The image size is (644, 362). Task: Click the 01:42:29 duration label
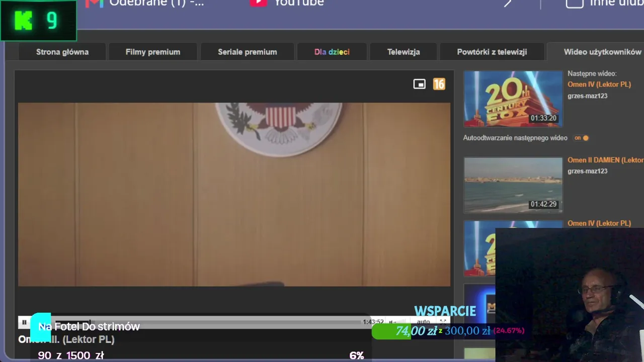click(x=543, y=204)
